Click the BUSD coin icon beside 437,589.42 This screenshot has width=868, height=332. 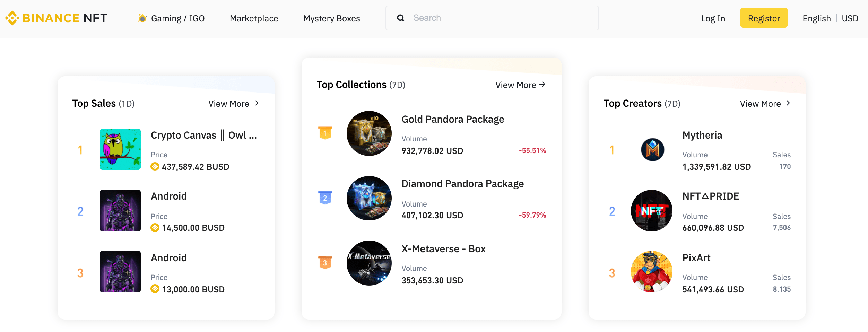pyautogui.click(x=155, y=167)
